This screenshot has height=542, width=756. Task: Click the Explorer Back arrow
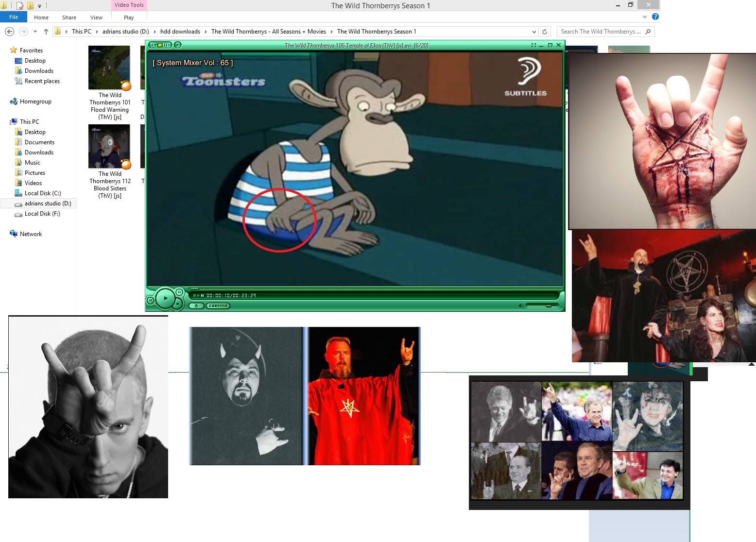click(9, 32)
